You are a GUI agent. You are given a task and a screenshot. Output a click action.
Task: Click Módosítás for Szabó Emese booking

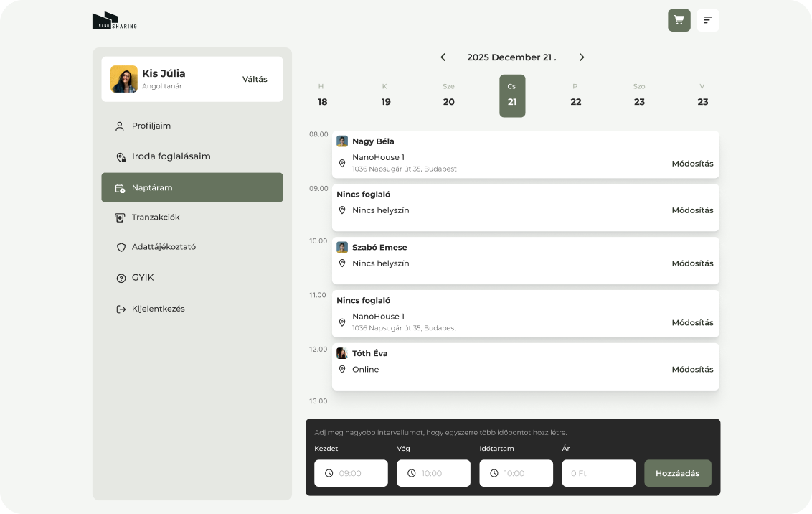[692, 263]
